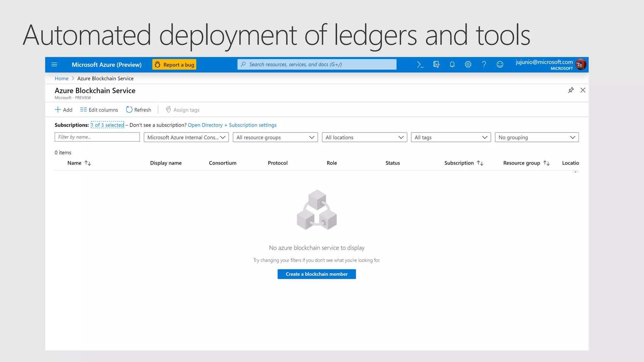644x362 pixels.
Task: Click the Protocol column header
Action: point(278,163)
